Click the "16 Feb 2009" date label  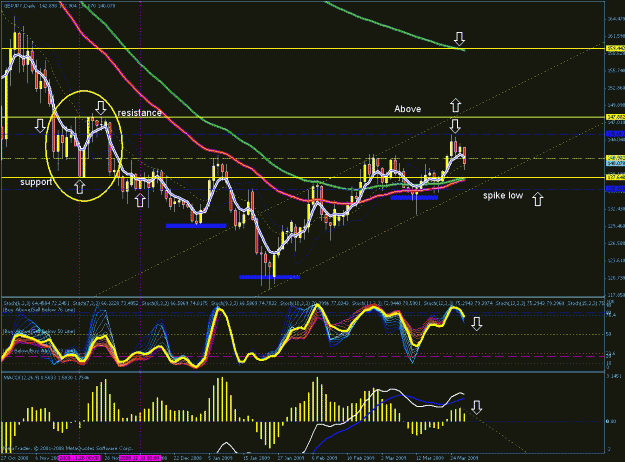(360, 458)
